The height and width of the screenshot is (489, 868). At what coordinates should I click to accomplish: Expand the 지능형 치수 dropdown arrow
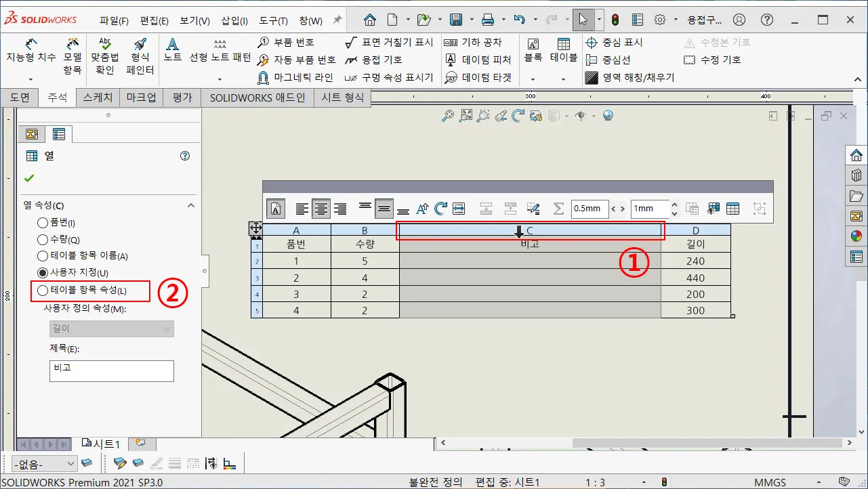point(30,79)
